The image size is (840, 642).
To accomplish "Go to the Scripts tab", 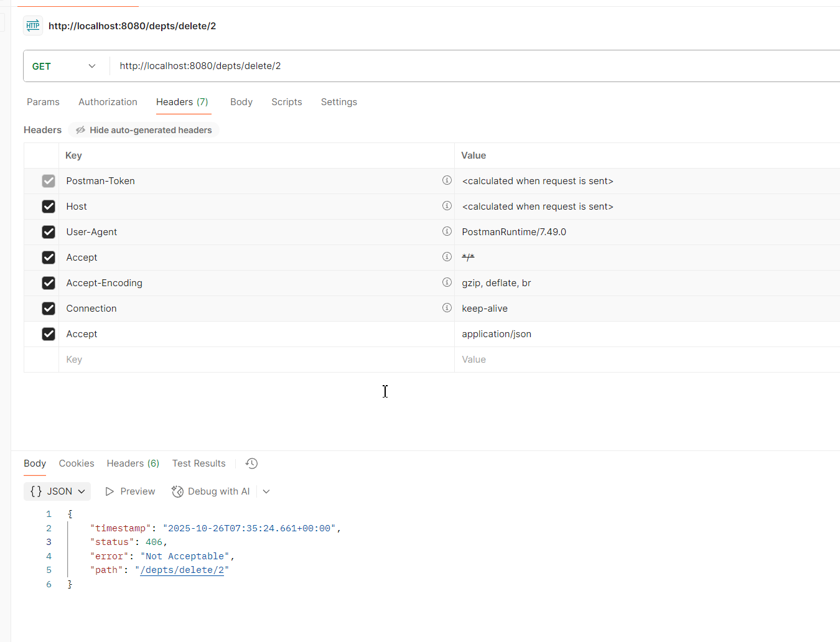I will point(287,102).
